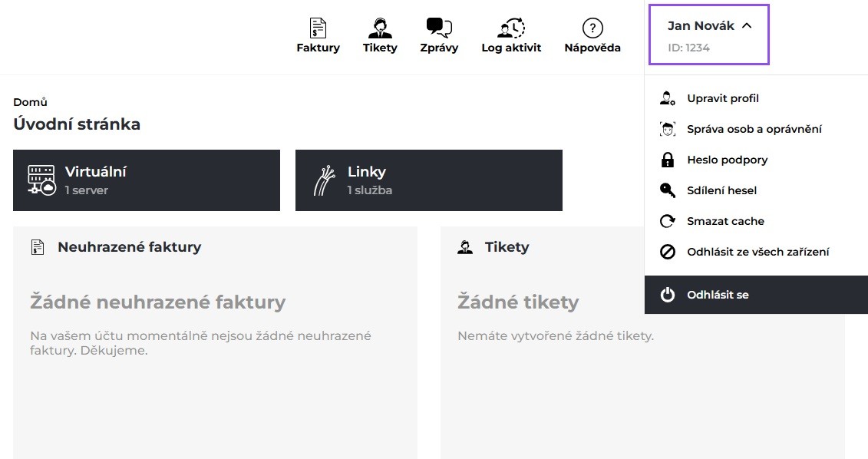Open the Faktury invoice icon in top navigation

(318, 28)
